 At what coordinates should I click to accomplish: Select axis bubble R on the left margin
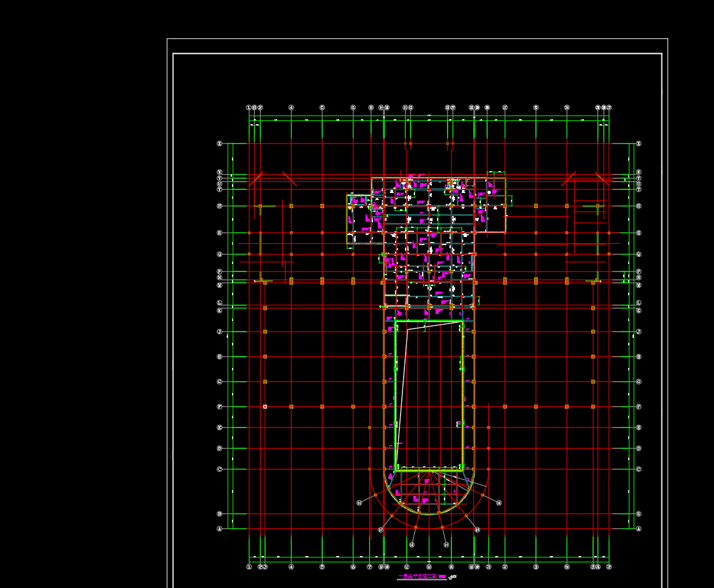tap(219, 233)
